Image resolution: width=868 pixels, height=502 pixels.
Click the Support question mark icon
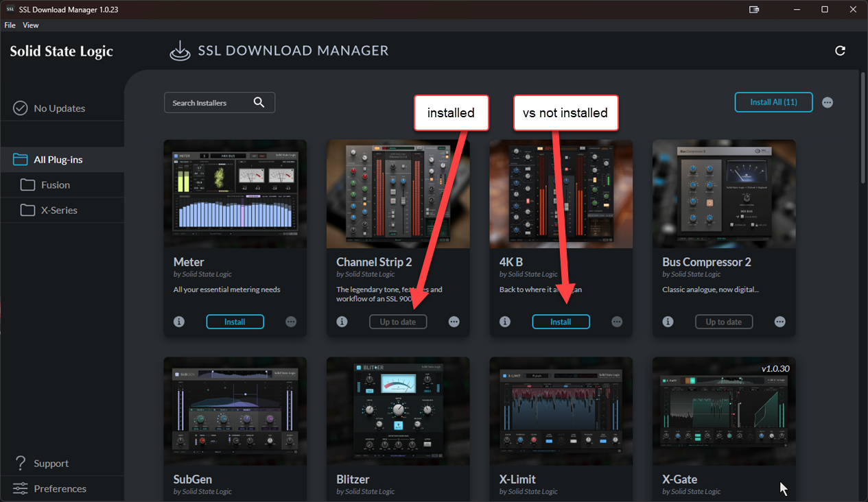tap(21, 463)
